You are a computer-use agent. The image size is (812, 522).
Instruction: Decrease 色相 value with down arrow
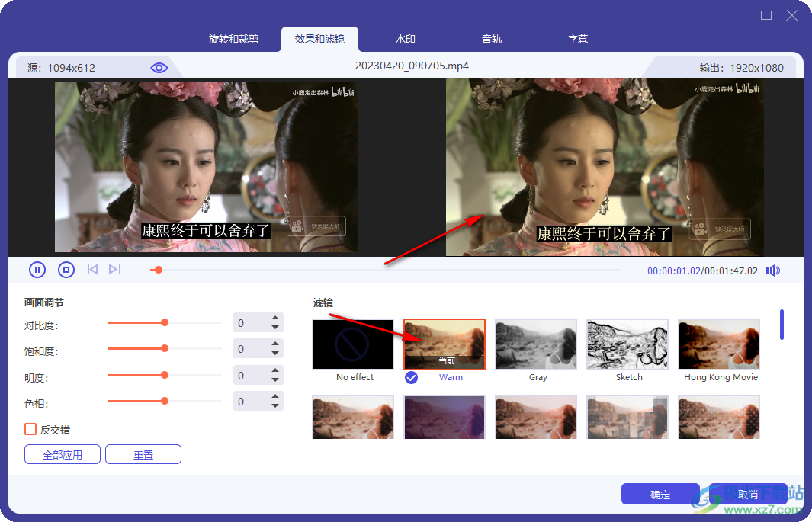[x=275, y=406]
